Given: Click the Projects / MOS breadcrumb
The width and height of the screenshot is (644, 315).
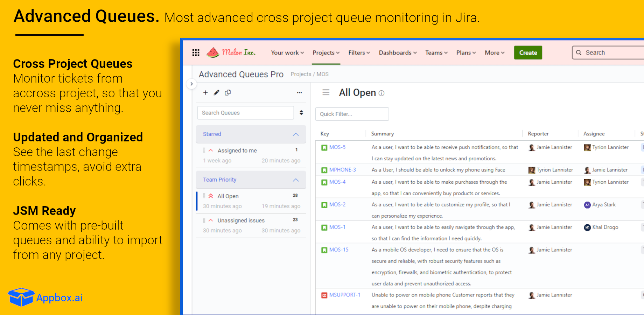Looking at the screenshot, I should 309,74.
